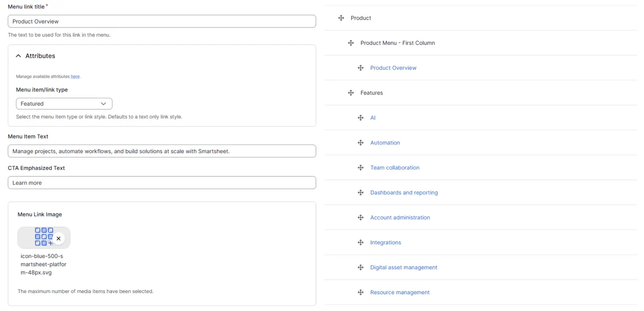Screen dimensions: 644x311
Task: Click the move icon beside Team collaboration
Action: (360, 167)
